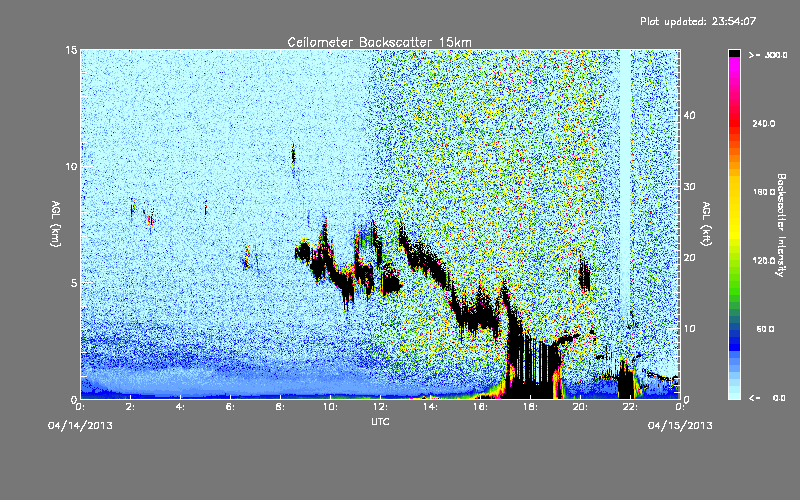Screen dimensions: 800x500
Task: Click the '4:' hour tick on the time axis
Action: tap(181, 407)
